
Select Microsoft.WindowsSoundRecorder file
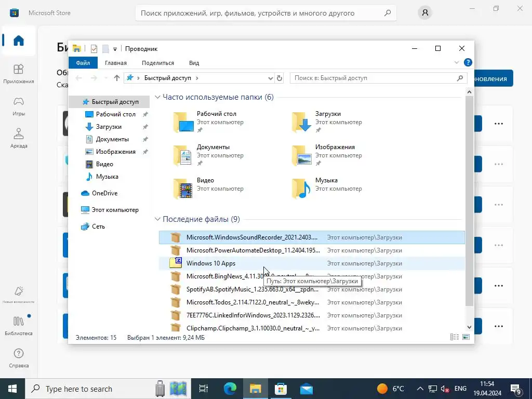point(312,237)
